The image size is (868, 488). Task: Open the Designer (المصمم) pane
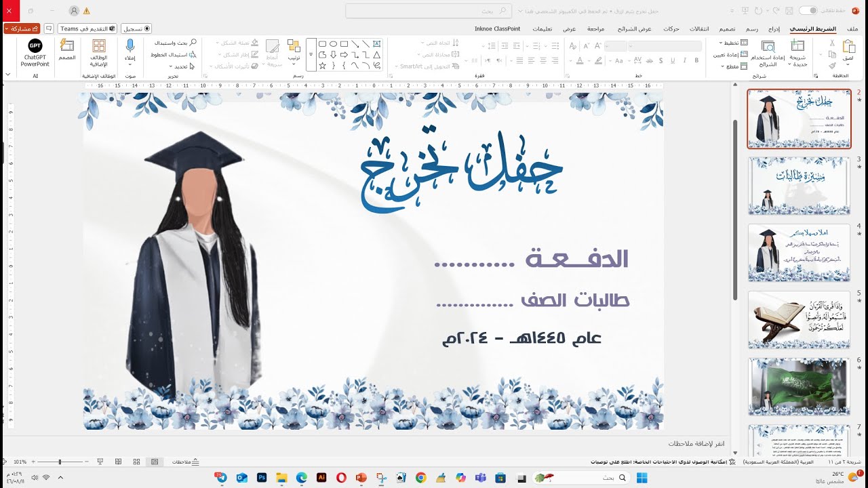[x=66, y=50]
